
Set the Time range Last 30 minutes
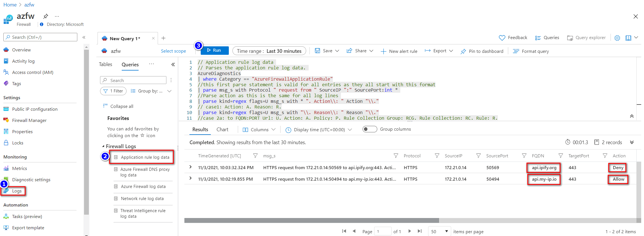(269, 51)
